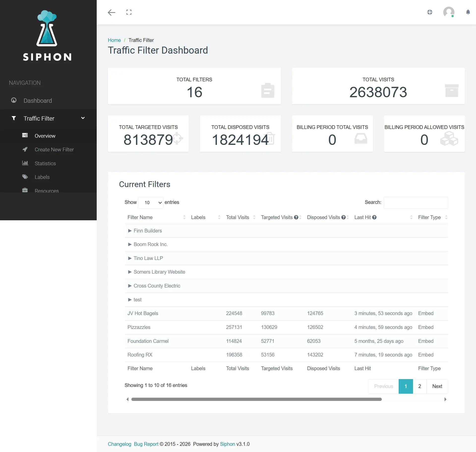
Task: Click the back arrow icon in header
Action: coord(112,12)
